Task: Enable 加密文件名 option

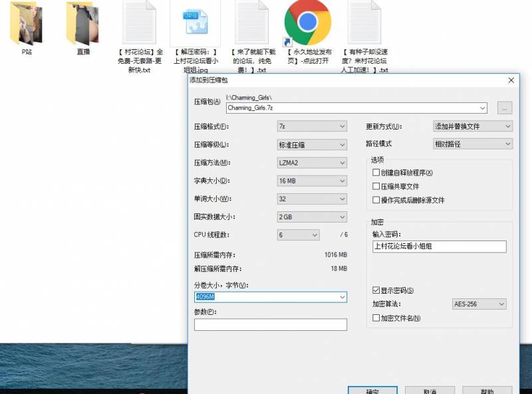Action: (x=376, y=318)
